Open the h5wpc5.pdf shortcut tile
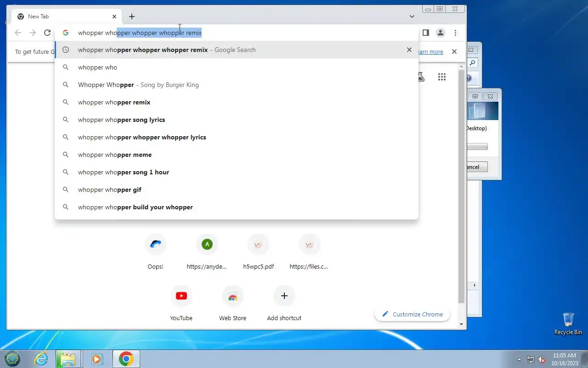This screenshot has width=588, height=368. tap(259, 252)
